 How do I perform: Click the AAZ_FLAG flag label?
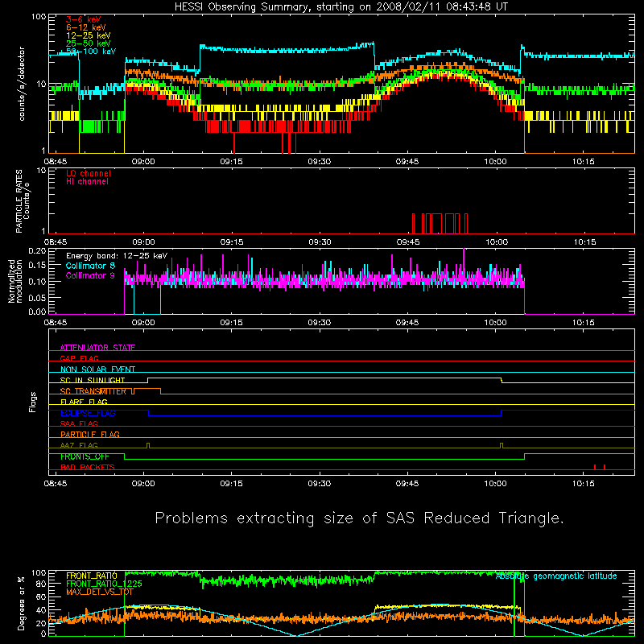(x=79, y=445)
